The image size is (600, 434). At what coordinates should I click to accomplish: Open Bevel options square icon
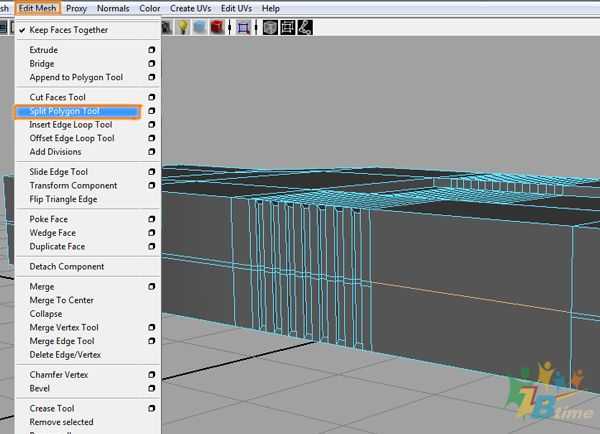coord(152,388)
